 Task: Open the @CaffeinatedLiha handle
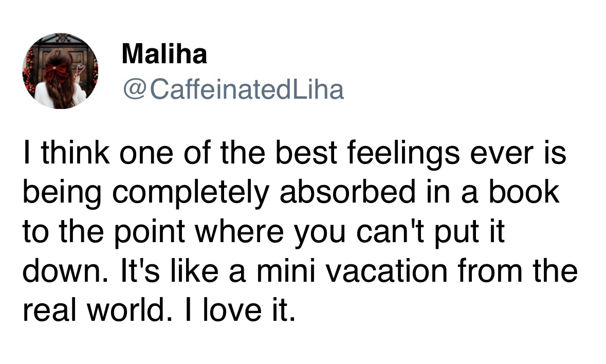[233, 90]
